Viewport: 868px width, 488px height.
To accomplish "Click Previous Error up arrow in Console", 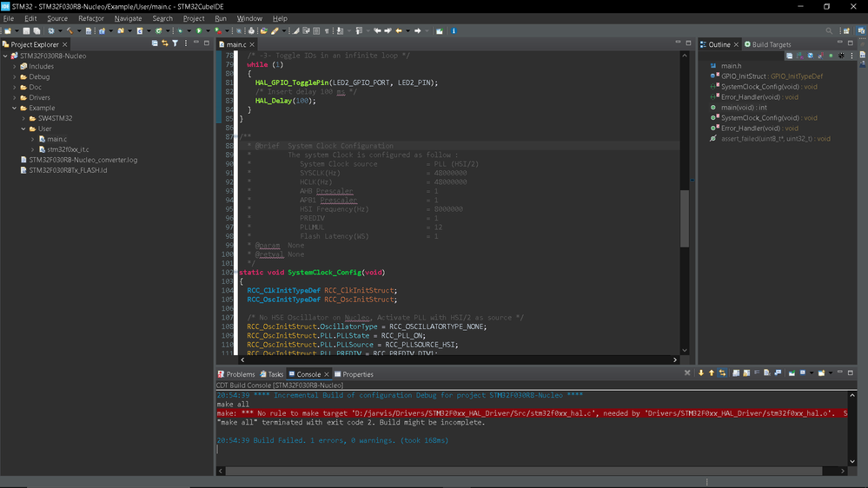I will (x=712, y=373).
